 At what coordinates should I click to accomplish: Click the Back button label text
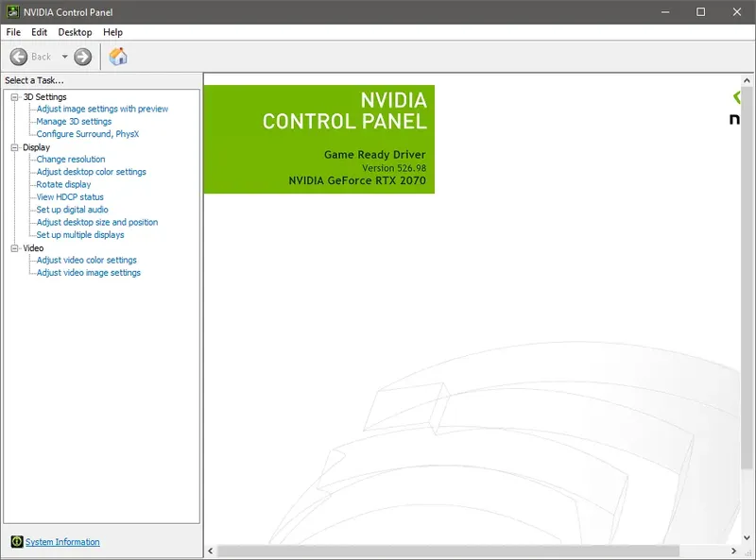pyautogui.click(x=41, y=57)
